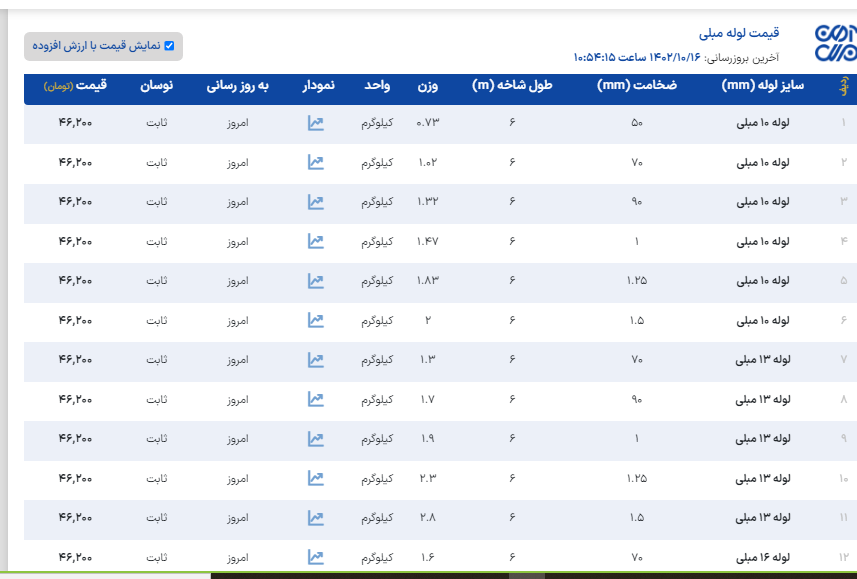857x579 pixels.
Task: Click chart icon for row 11 (weight 2.8)
Action: 315,518
